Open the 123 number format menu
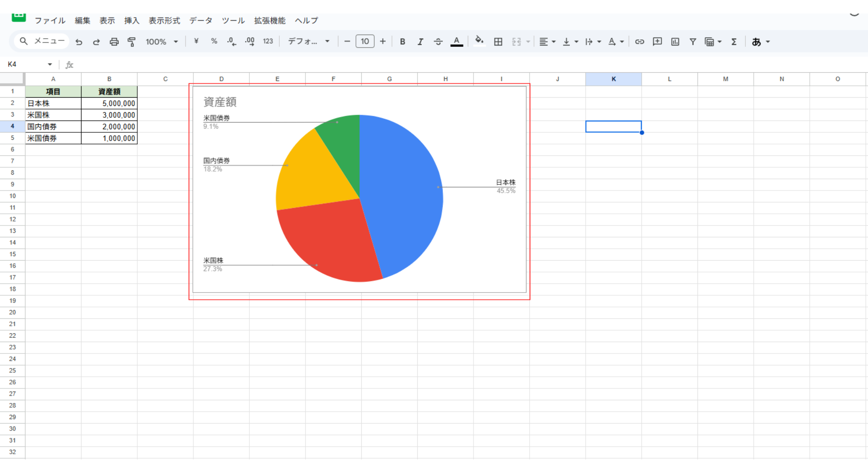 click(268, 42)
